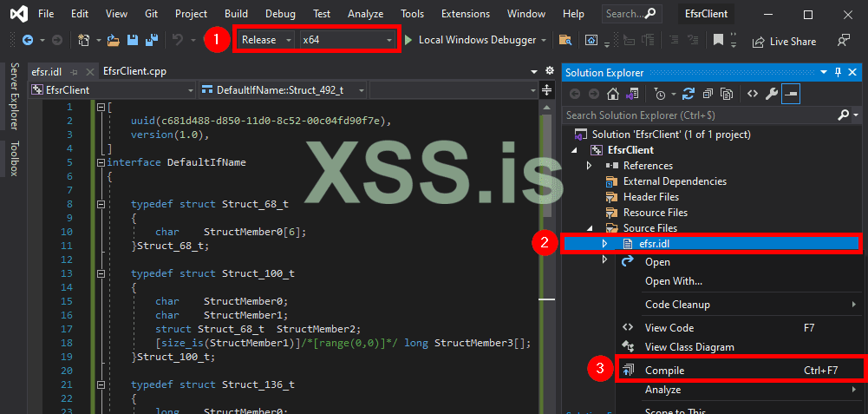Open the Server Explorer side tab

(x=15, y=95)
